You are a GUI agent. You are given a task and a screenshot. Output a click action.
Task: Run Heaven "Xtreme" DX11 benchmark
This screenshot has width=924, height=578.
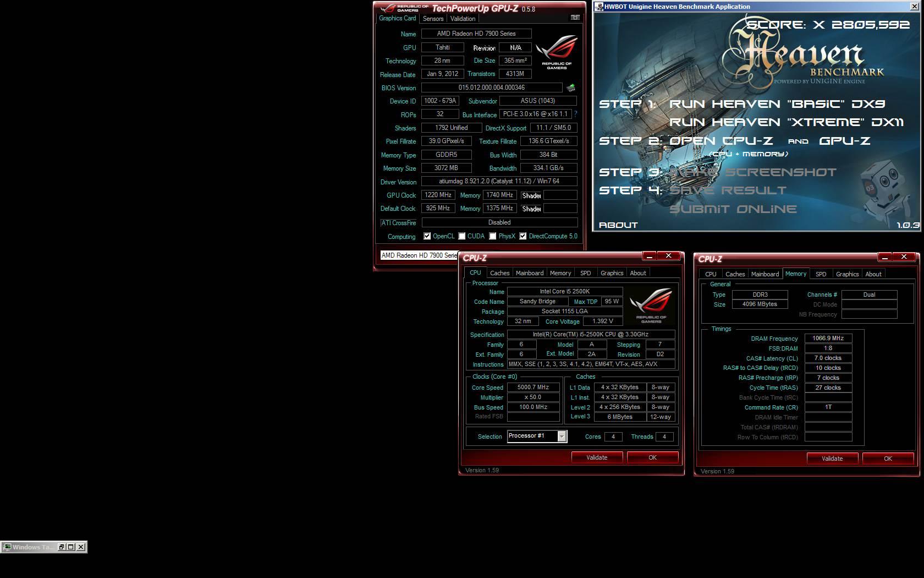click(x=787, y=122)
